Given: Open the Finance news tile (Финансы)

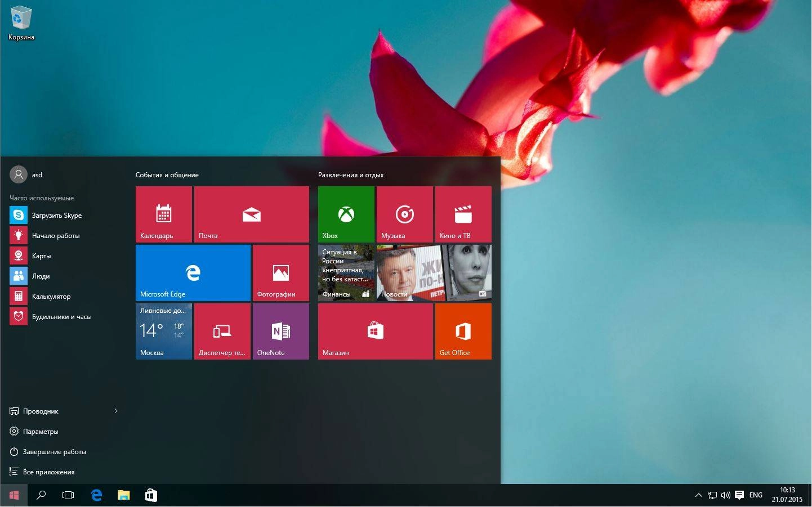Looking at the screenshot, I should pos(346,273).
